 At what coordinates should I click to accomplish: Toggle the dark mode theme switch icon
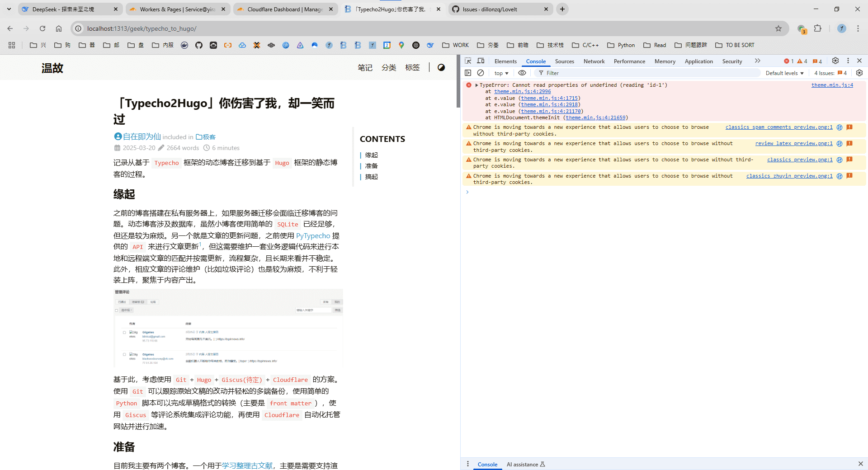(x=441, y=67)
